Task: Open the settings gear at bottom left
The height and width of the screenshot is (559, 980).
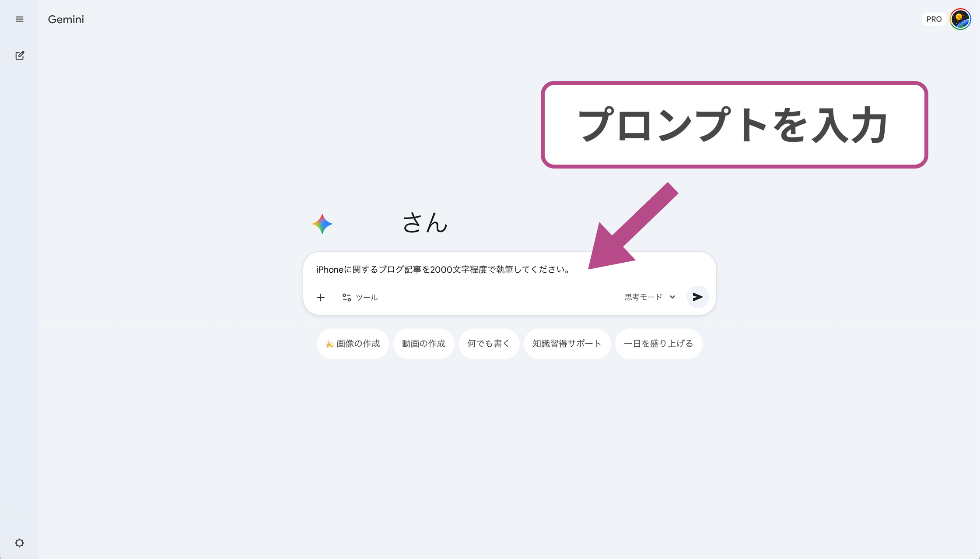Action: (19, 542)
